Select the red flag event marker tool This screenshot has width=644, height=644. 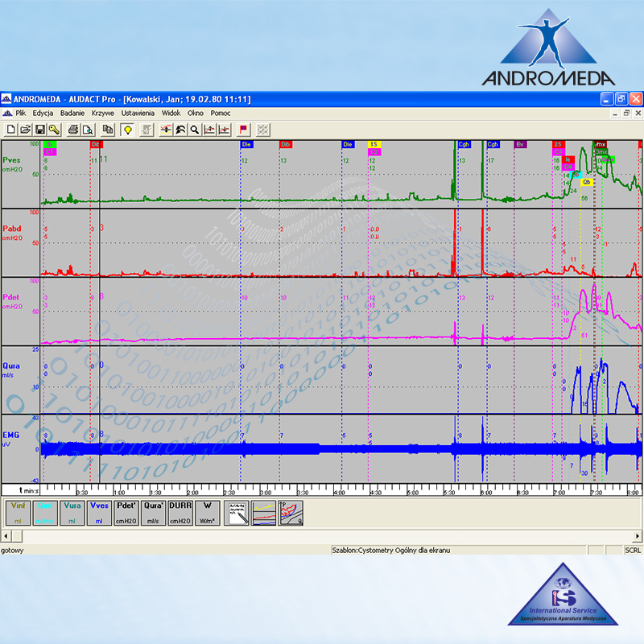(x=242, y=130)
